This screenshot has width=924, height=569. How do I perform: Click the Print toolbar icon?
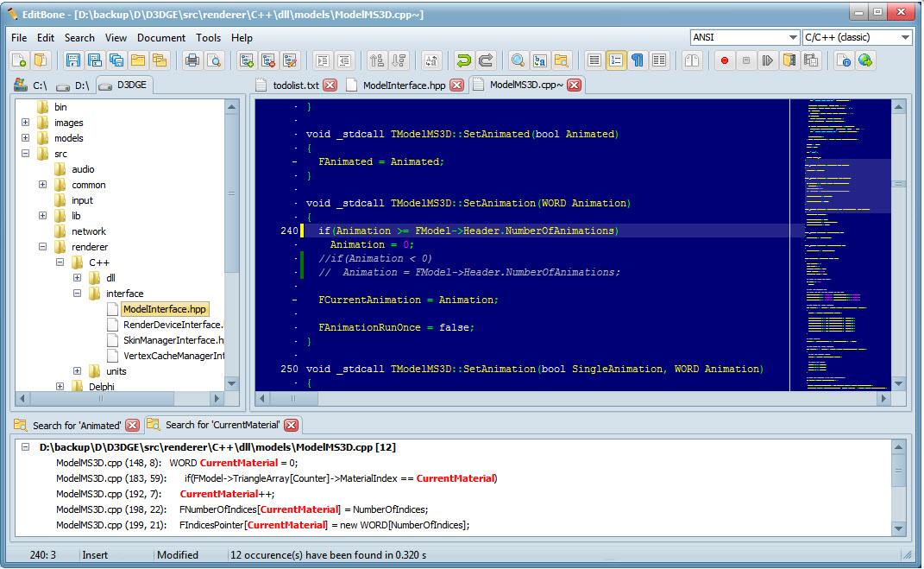pyautogui.click(x=192, y=60)
